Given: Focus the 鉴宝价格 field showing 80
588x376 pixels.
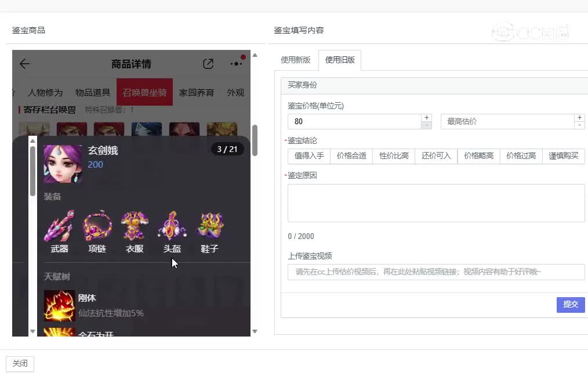Looking at the screenshot, I should point(355,122).
